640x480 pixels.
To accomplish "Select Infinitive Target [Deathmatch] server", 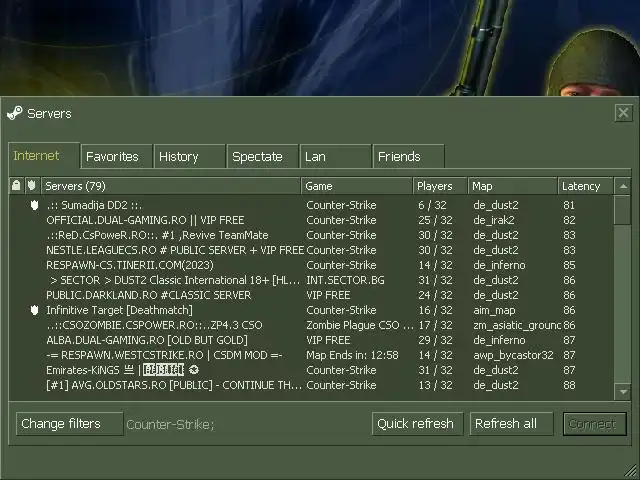I will [311, 310].
